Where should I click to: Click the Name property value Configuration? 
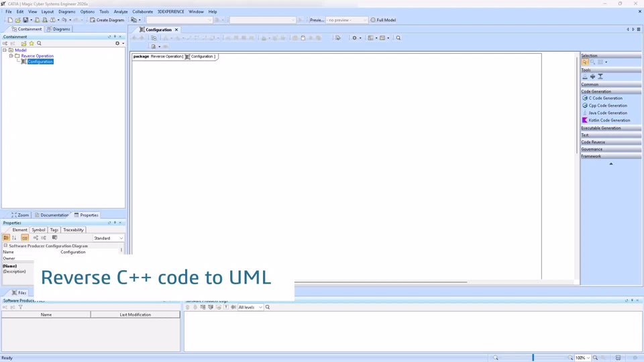[73, 252]
